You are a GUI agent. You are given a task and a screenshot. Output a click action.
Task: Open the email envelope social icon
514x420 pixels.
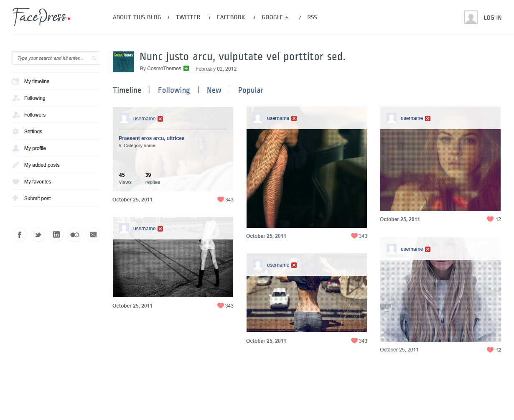93,234
